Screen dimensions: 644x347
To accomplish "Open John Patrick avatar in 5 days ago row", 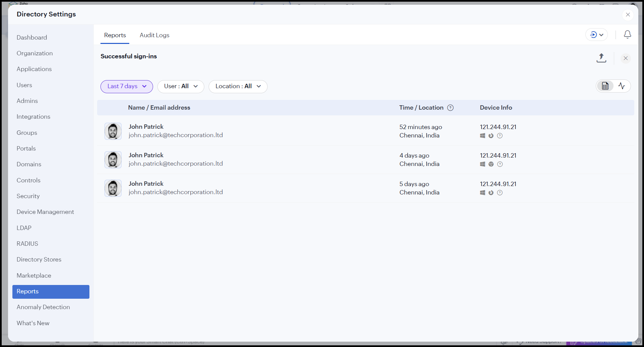I will coord(113,188).
